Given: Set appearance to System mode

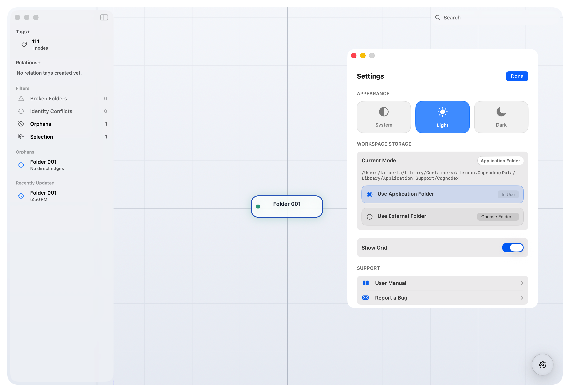Looking at the screenshot, I should 383,117.
